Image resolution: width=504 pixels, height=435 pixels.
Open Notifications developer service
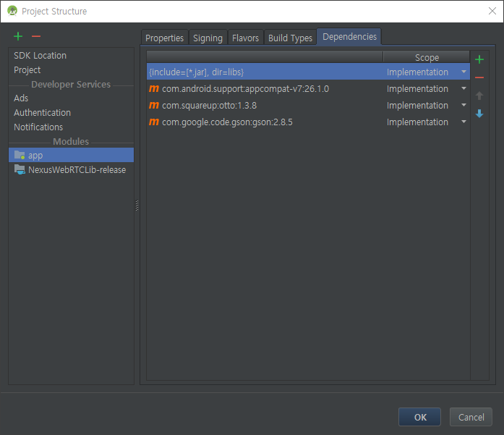coord(71,127)
